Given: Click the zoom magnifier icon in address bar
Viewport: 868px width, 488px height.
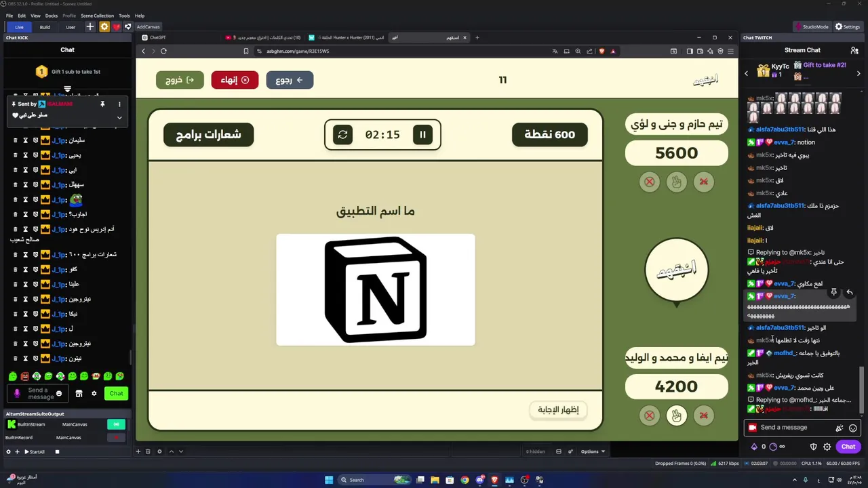Looking at the screenshot, I should pyautogui.click(x=578, y=51).
